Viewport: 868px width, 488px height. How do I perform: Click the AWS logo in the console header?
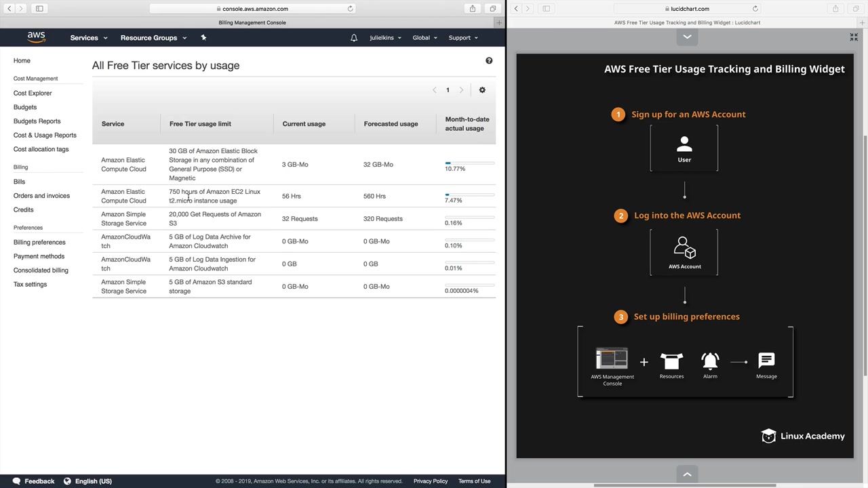37,37
